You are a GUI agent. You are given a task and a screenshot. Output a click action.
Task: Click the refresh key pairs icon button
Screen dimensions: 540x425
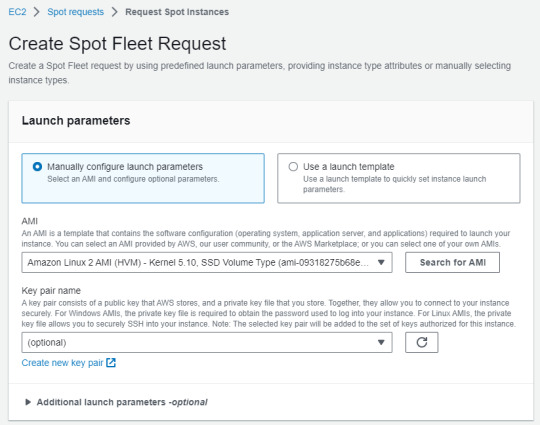click(422, 342)
